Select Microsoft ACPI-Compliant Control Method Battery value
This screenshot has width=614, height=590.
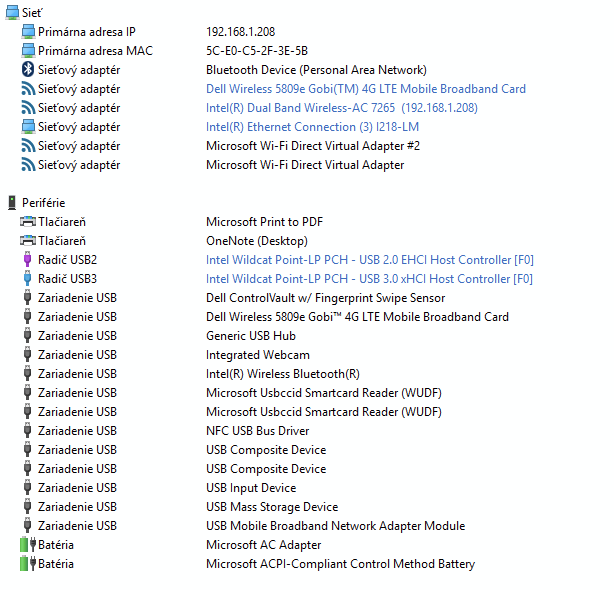[340, 564]
